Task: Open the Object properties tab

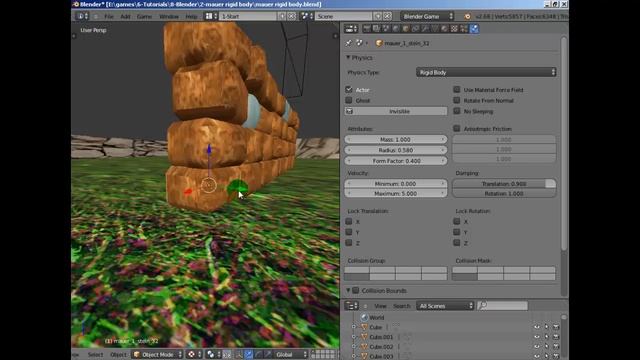Action: [x=406, y=29]
